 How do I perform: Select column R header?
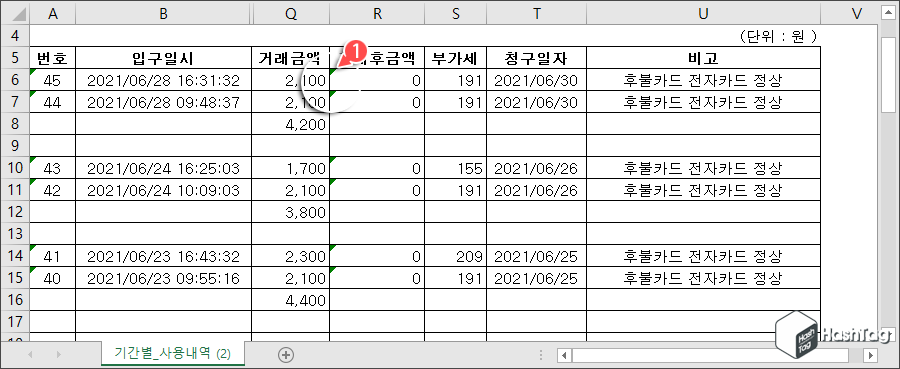[x=377, y=14]
